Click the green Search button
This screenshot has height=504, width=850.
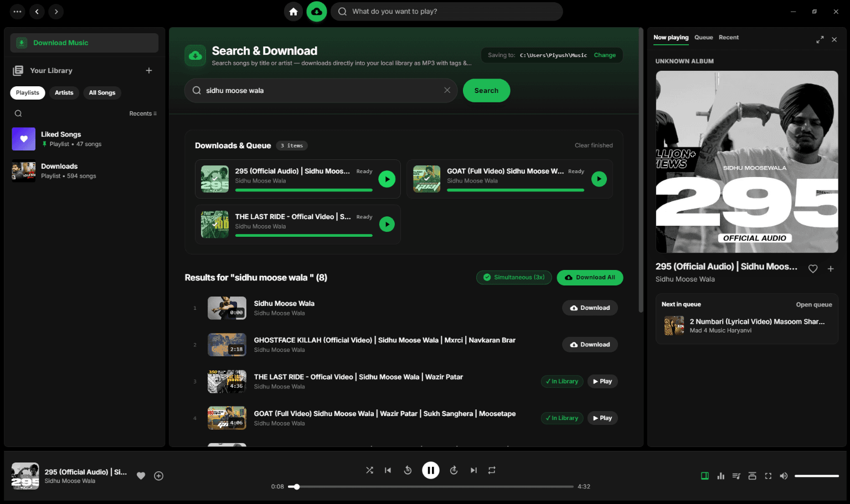pos(486,91)
